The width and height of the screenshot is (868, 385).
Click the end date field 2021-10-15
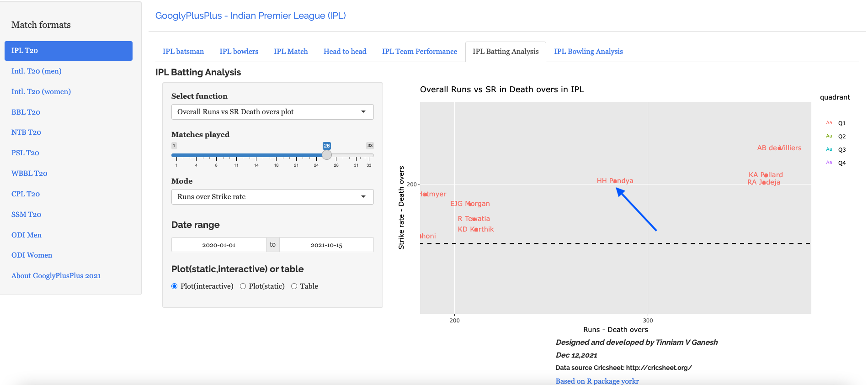pyautogui.click(x=326, y=245)
